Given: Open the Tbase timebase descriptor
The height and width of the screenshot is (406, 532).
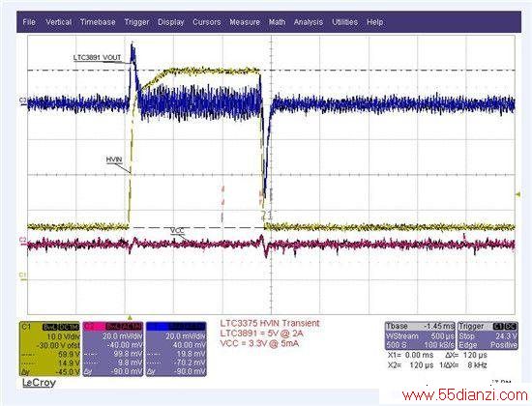Looking at the screenshot, I should coord(420,335).
